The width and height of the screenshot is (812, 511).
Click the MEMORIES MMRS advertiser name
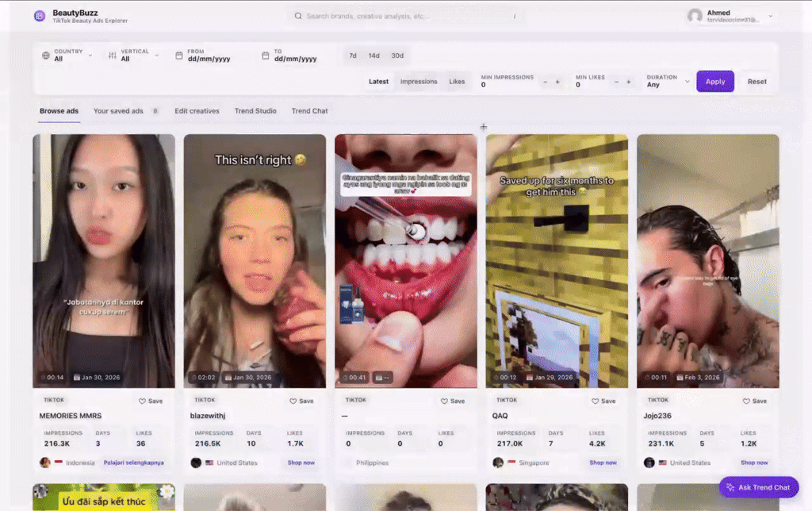tap(71, 416)
